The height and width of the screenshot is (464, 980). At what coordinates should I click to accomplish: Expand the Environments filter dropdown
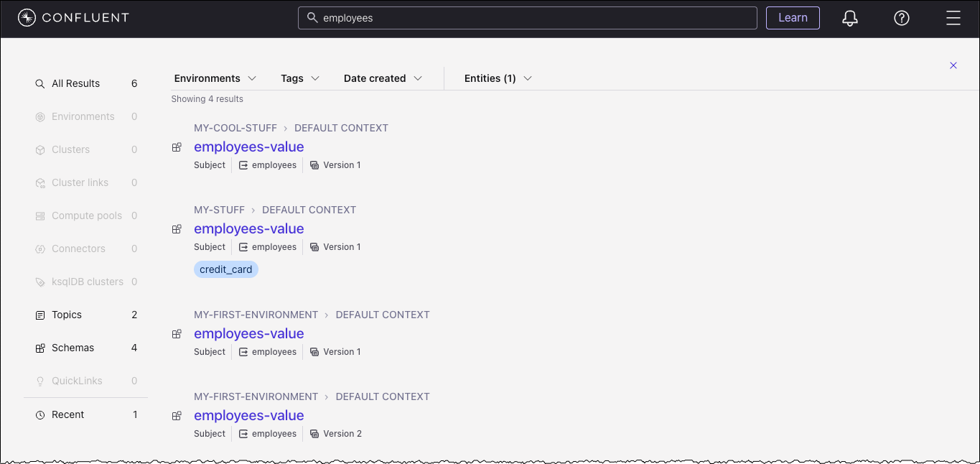[215, 78]
